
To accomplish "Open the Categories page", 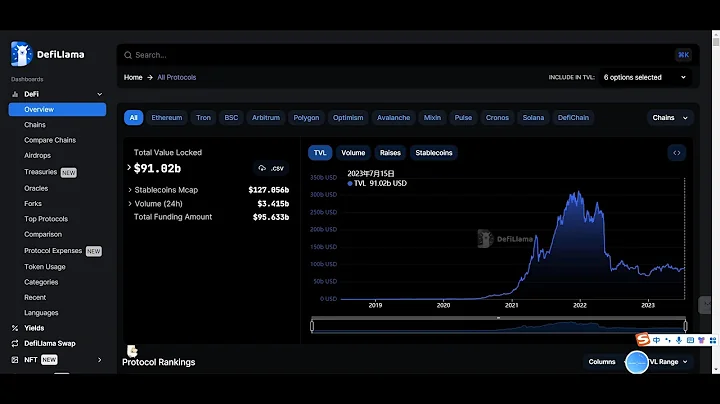I will (x=41, y=282).
